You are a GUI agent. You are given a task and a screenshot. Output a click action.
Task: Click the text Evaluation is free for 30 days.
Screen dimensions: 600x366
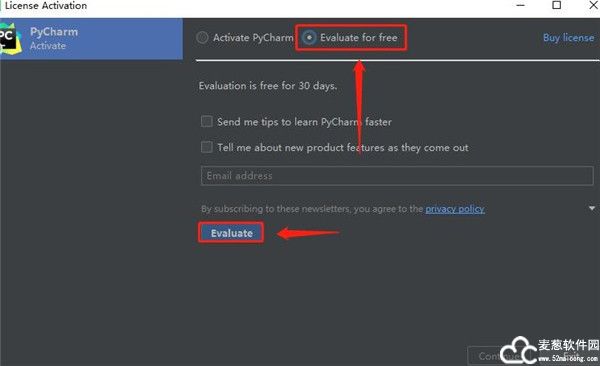coord(268,86)
